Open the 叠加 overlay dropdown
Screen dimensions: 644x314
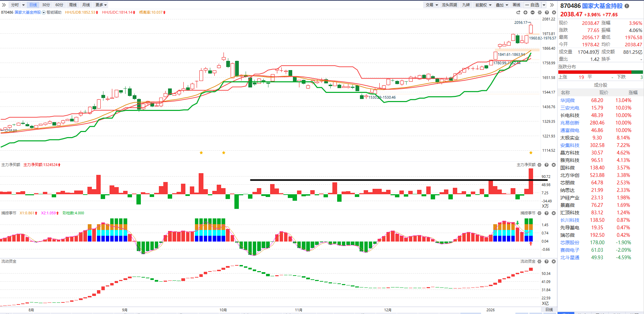pos(502,5)
